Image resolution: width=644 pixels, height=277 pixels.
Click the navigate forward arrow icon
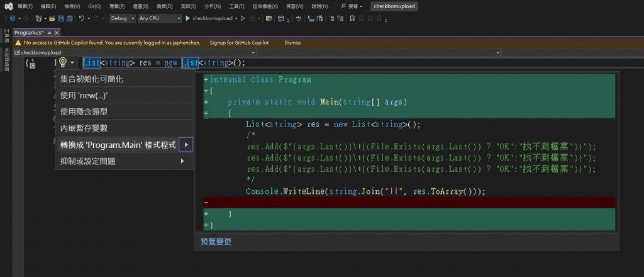pos(26,18)
